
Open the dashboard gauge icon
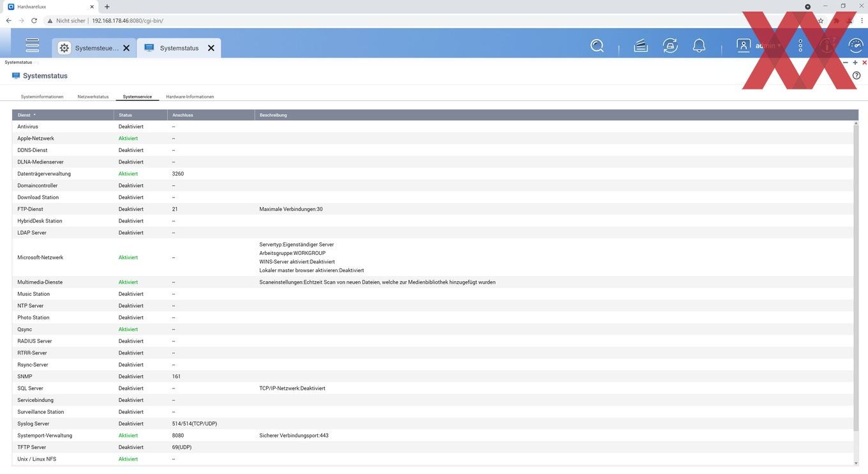pos(856,46)
